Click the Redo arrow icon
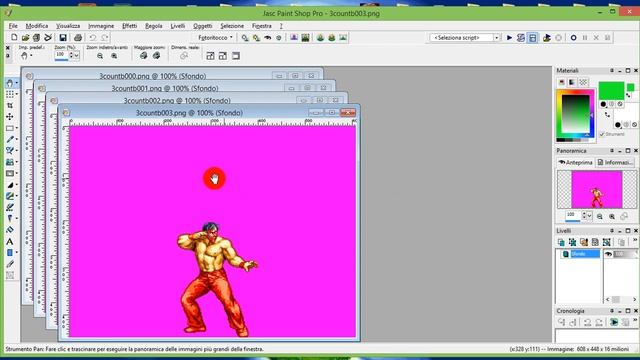 tap(104, 38)
